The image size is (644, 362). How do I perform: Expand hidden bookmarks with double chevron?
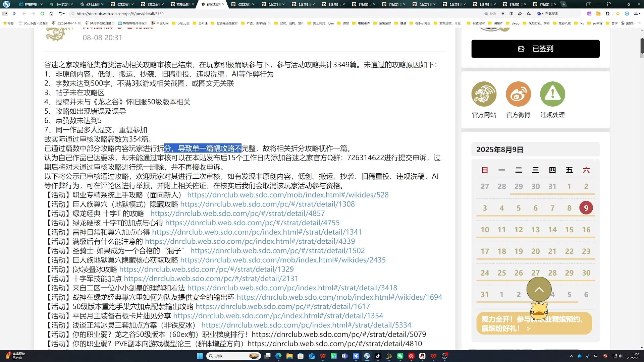coord(14,14)
